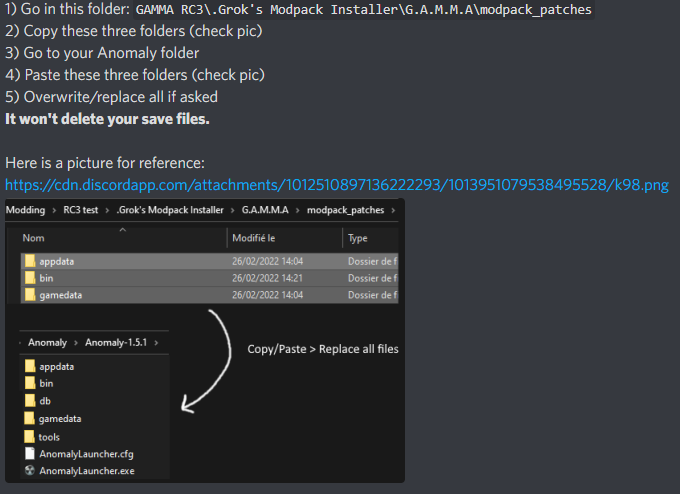
Task: Expand chevron after Anomaly breadcrumb
Action: tap(76, 343)
